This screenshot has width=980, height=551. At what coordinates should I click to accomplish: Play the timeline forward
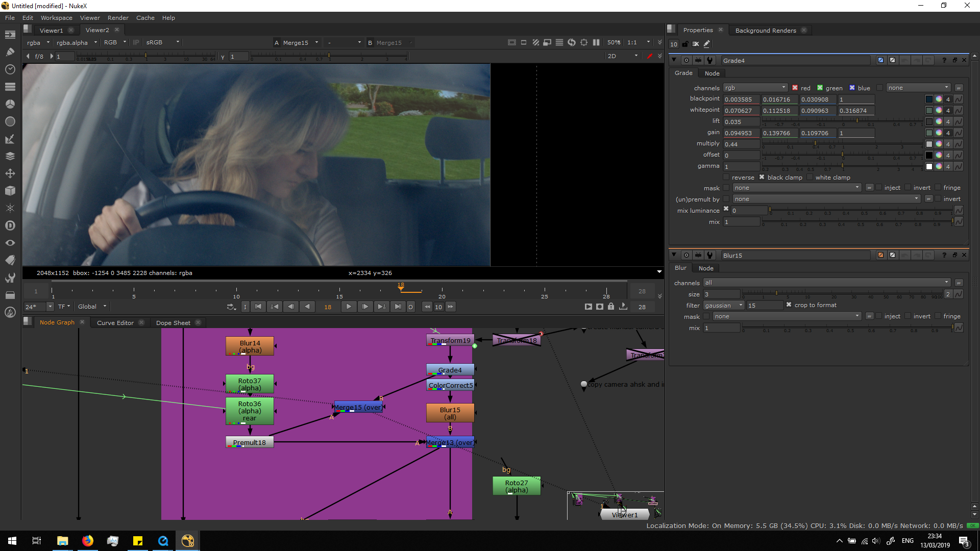(x=349, y=307)
